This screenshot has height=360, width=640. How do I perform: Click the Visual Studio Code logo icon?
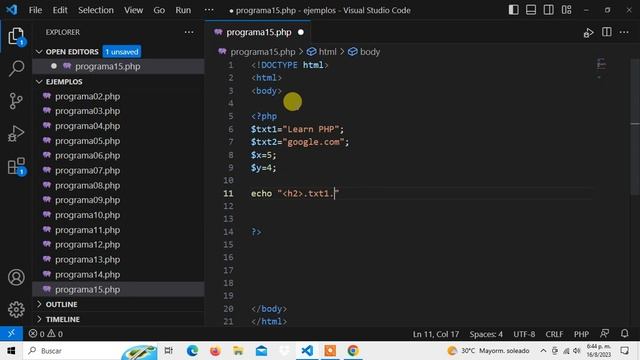11,10
